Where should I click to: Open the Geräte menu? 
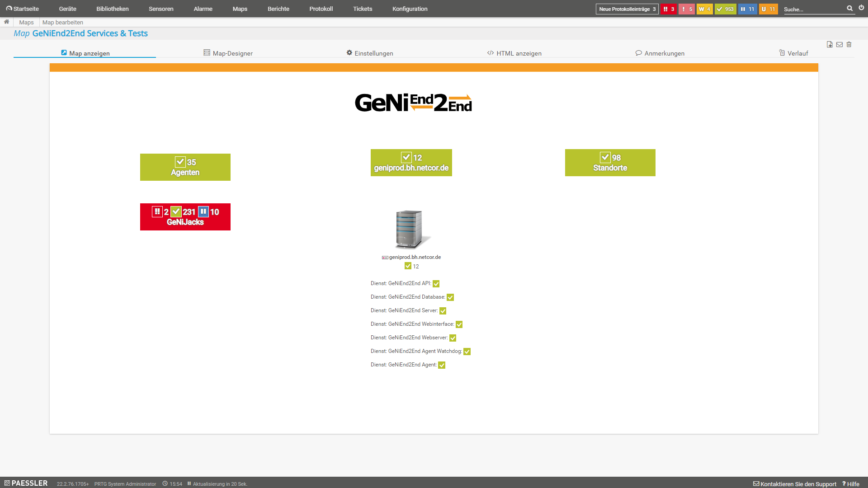click(x=67, y=9)
